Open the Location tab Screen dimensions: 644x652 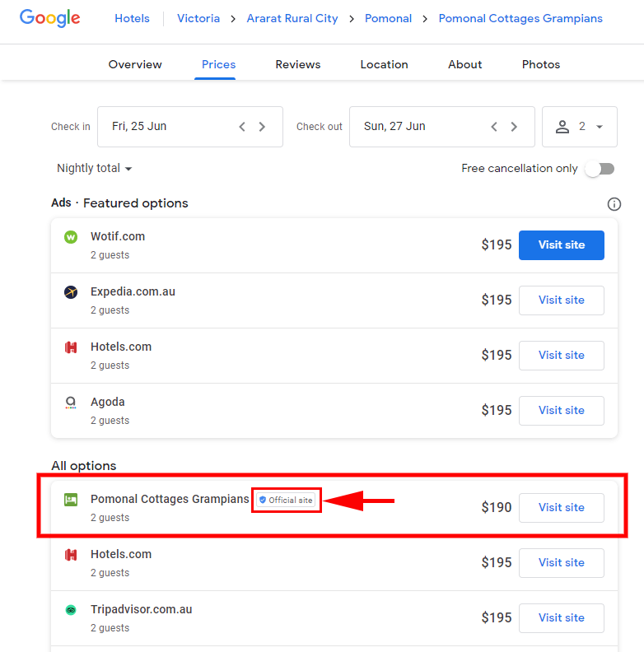[384, 64]
